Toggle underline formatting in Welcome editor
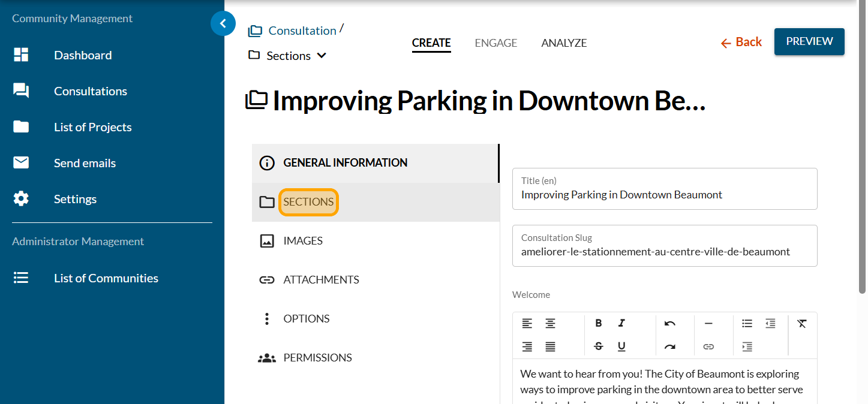868x404 pixels. click(621, 346)
